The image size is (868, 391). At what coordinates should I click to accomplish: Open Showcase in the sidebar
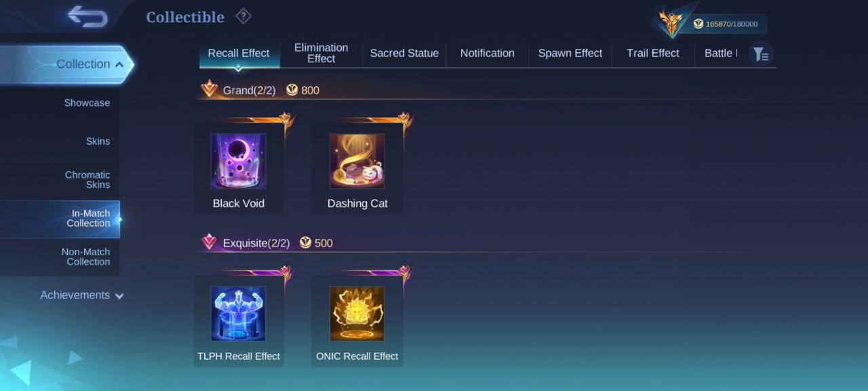click(x=87, y=103)
